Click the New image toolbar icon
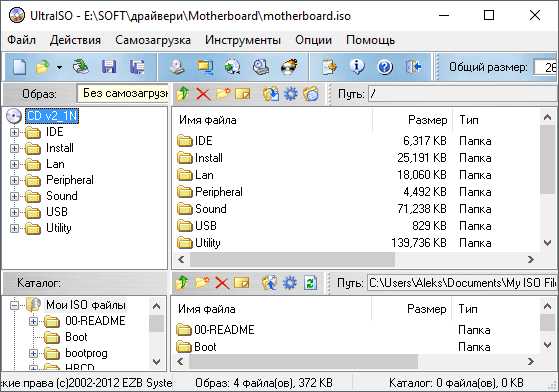This screenshot has width=559, height=392. 19,67
